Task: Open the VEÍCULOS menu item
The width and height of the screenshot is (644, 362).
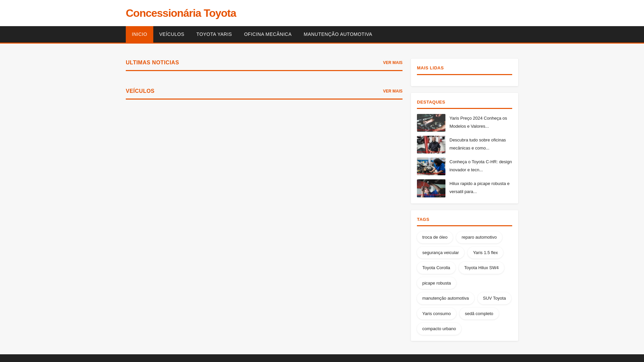Action: click(x=172, y=34)
